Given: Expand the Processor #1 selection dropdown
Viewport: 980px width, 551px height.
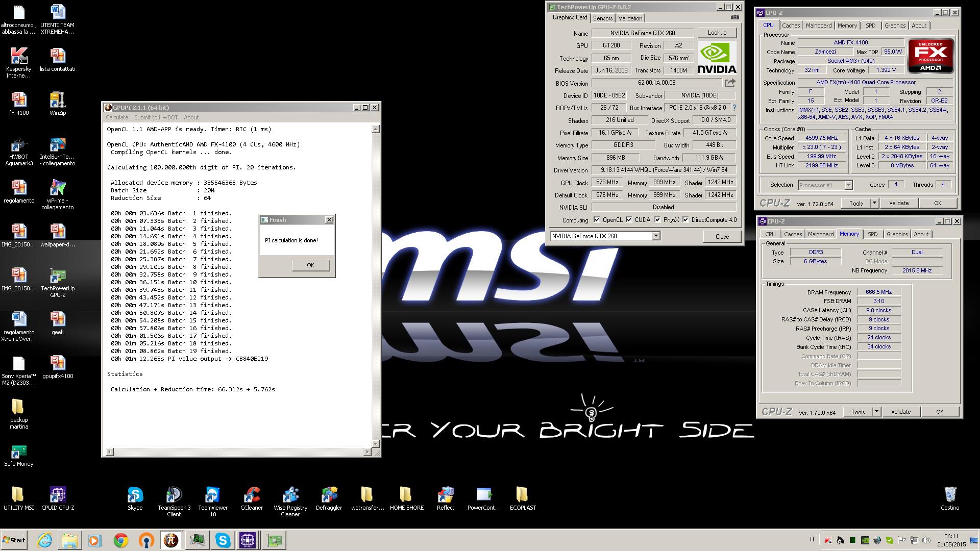Looking at the screenshot, I should tap(848, 185).
